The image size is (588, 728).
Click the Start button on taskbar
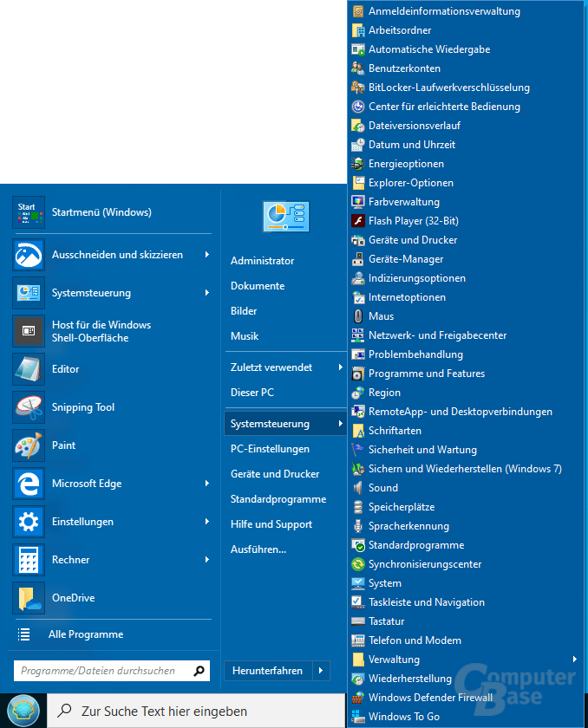click(23, 711)
